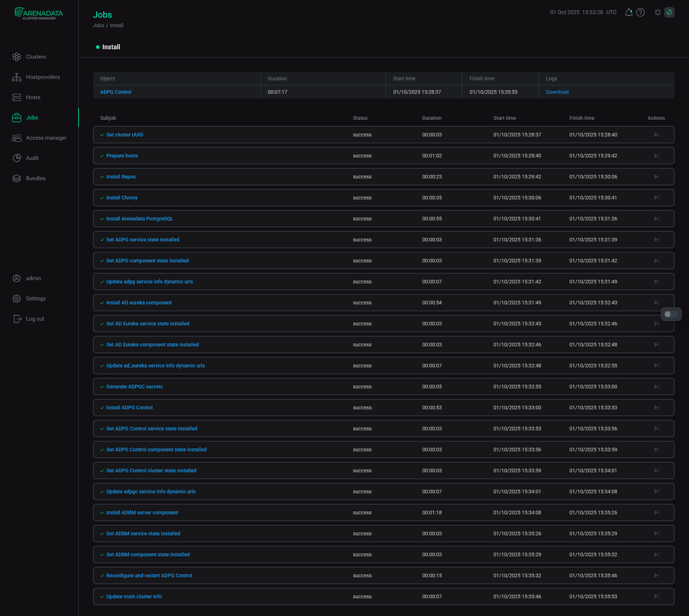
Task: Click the success checkmark on Prepare hosts row
Action: click(102, 156)
